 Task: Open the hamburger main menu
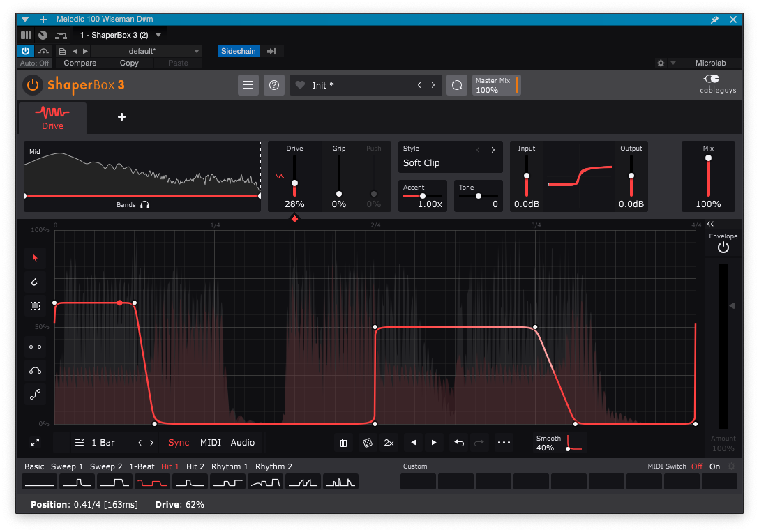click(248, 85)
